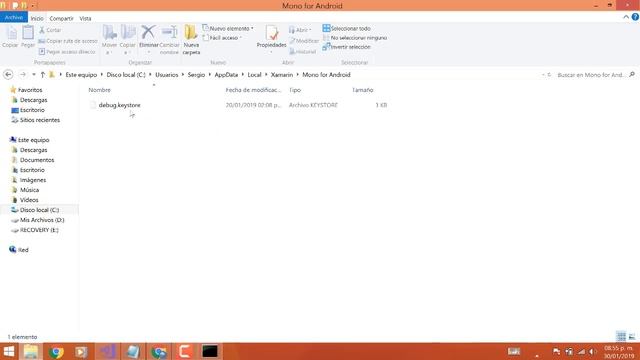Open Fácil acceso dropdown
The width and height of the screenshot is (640, 360).
tap(222, 38)
